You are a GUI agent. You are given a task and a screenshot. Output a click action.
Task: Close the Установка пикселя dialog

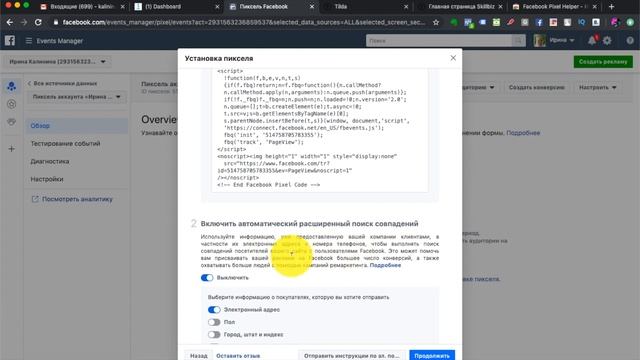click(x=453, y=58)
